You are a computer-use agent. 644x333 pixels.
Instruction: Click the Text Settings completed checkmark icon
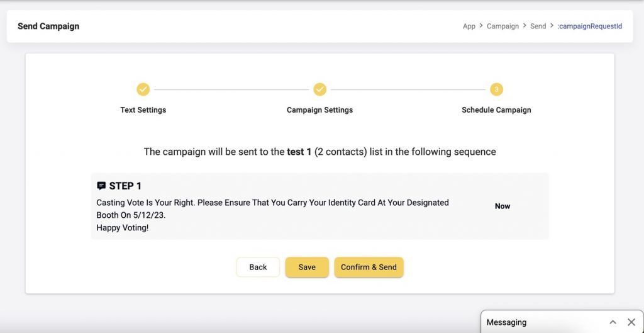click(143, 89)
